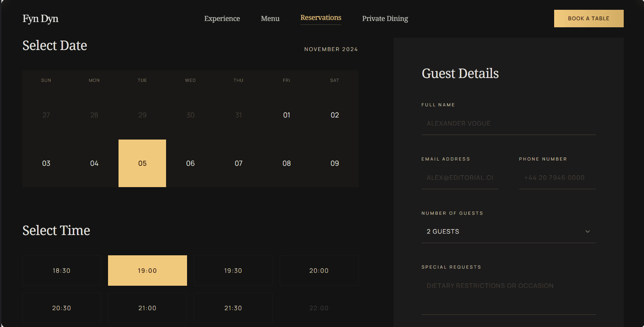Viewport: 644px width, 327px height.
Task: Click the Fyn Dyn logo
Action: (x=40, y=18)
